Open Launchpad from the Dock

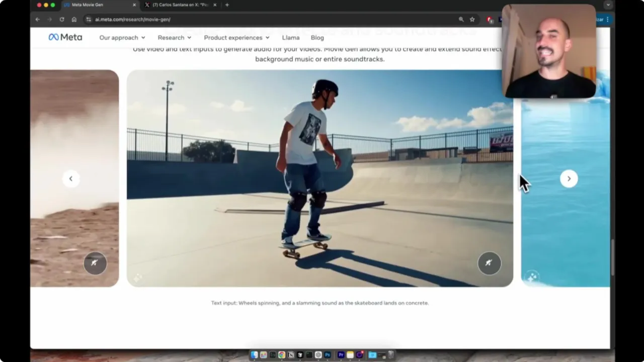[x=263, y=355]
